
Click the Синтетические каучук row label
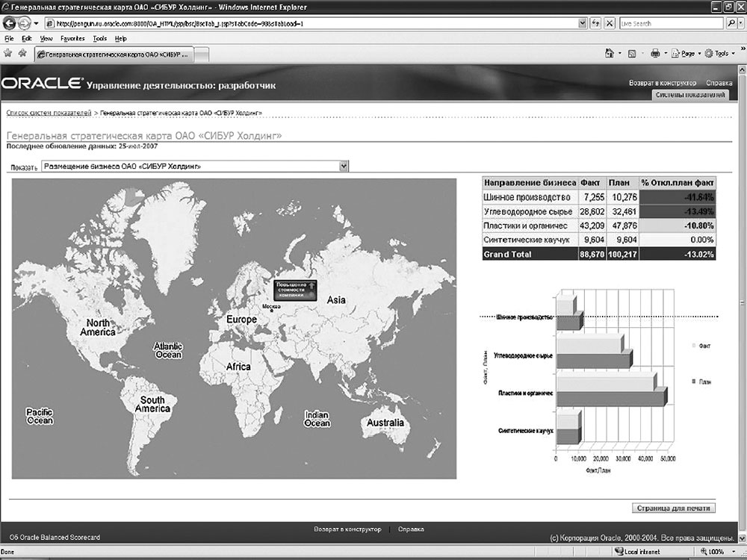click(527, 240)
